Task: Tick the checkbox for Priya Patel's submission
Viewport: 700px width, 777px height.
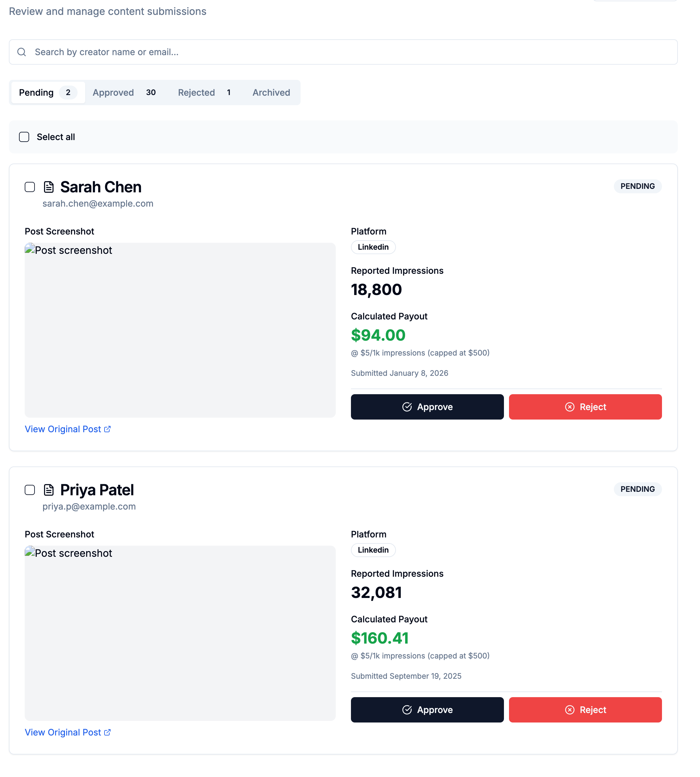Action: [x=30, y=490]
